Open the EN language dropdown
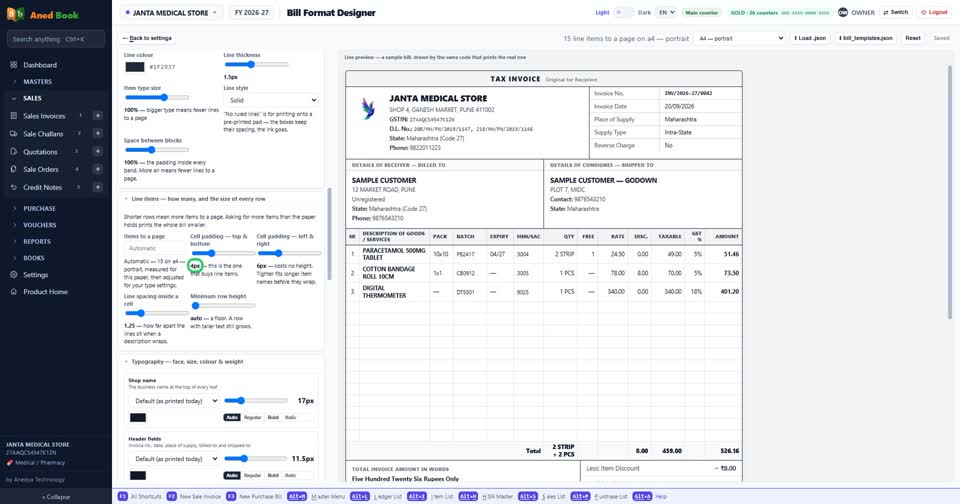Screen dimensions: 960x504 (666, 12)
